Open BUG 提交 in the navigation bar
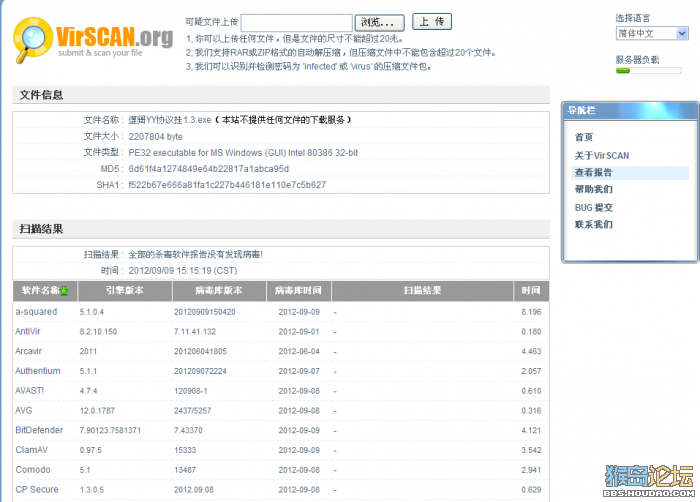Image resolution: width=700 pixels, height=502 pixels. [593, 207]
